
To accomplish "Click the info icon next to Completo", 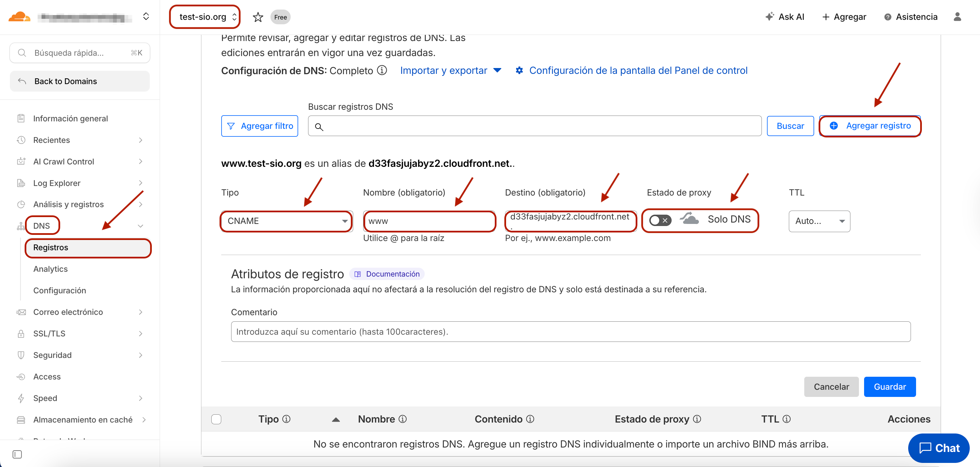I will [x=382, y=70].
